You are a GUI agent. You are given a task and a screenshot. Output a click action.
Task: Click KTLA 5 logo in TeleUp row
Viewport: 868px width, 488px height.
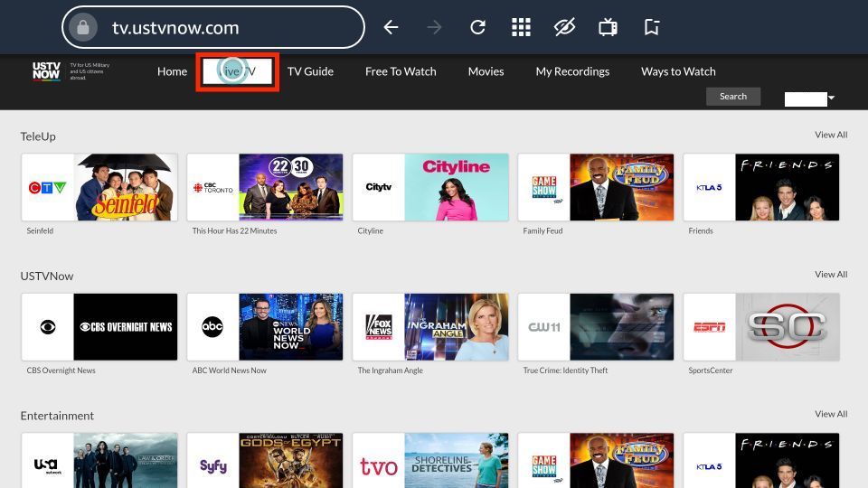point(709,188)
